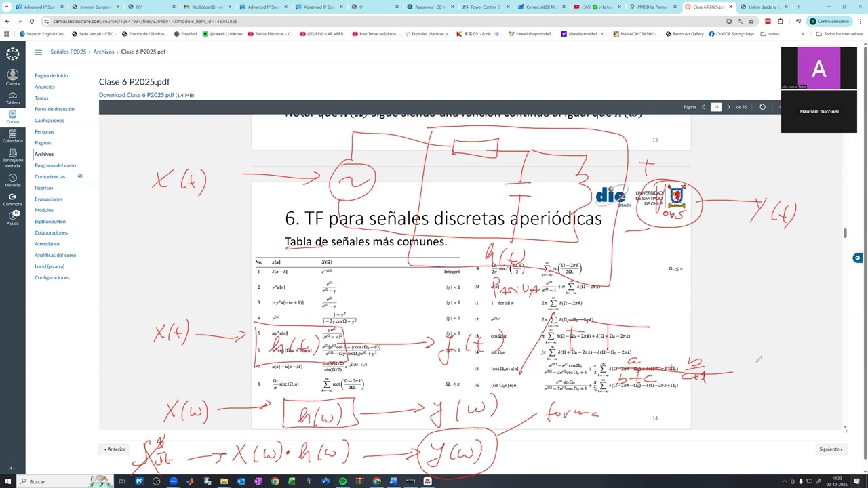Click the browser back arrow

point(7,21)
